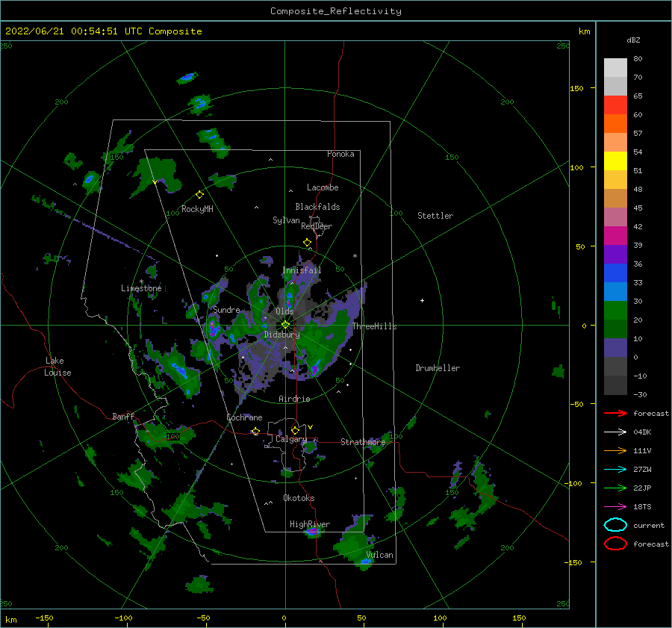Click the HighRiver town label
Screen dimensions: 672x628
coord(310,524)
